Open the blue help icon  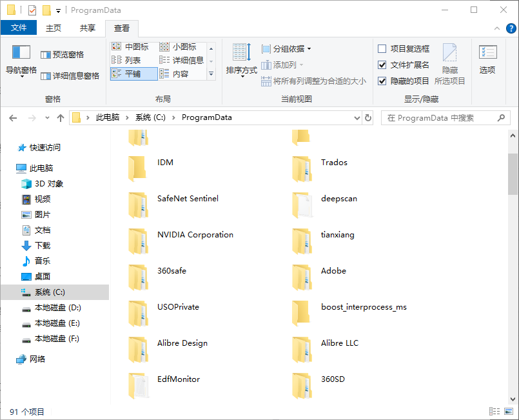[511, 28]
